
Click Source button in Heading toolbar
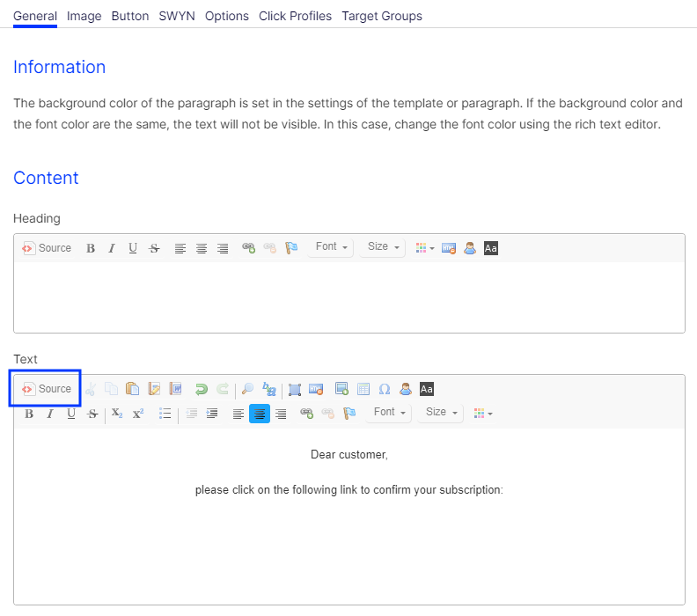click(47, 248)
